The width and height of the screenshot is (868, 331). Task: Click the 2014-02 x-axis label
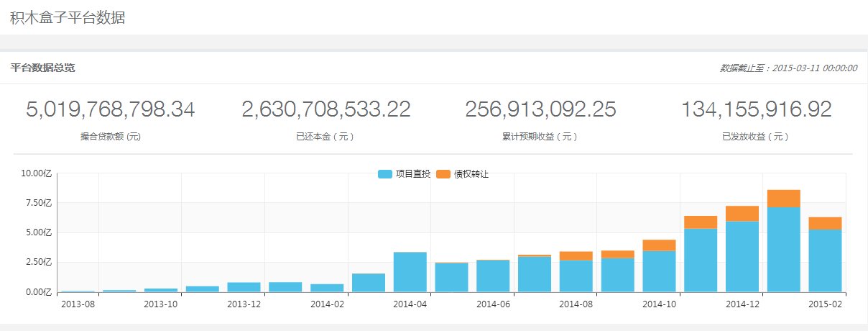click(328, 304)
